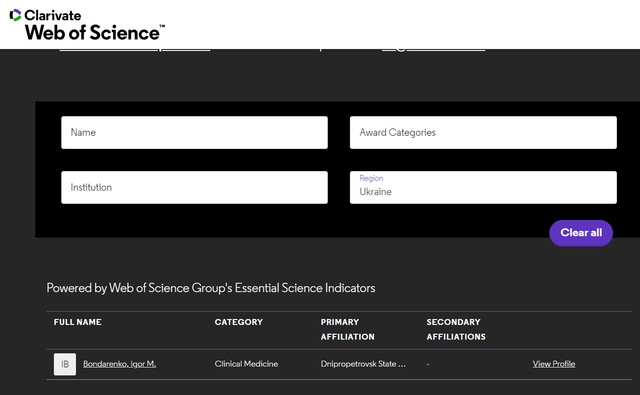Viewport: 640px width, 395px height.
Task: Click the Web of Science logo text
Action: pyautogui.click(x=95, y=33)
